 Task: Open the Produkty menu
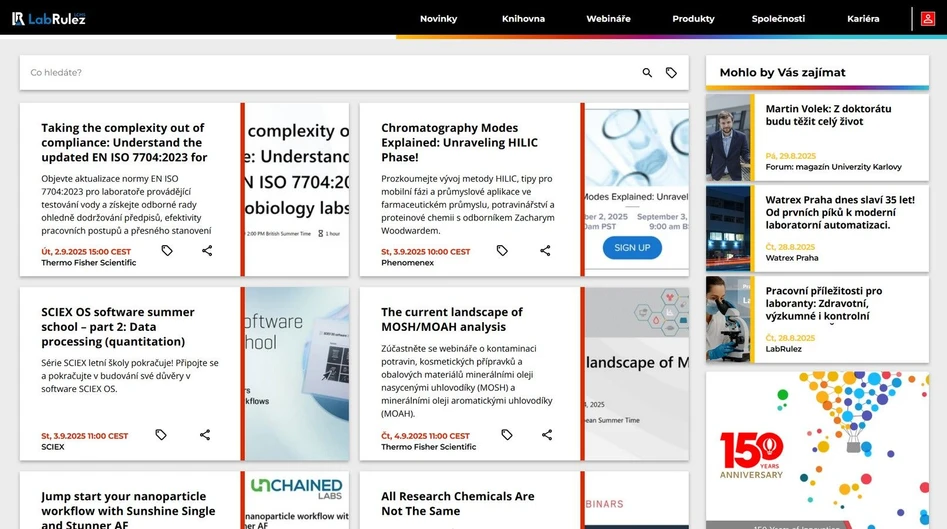click(x=693, y=19)
